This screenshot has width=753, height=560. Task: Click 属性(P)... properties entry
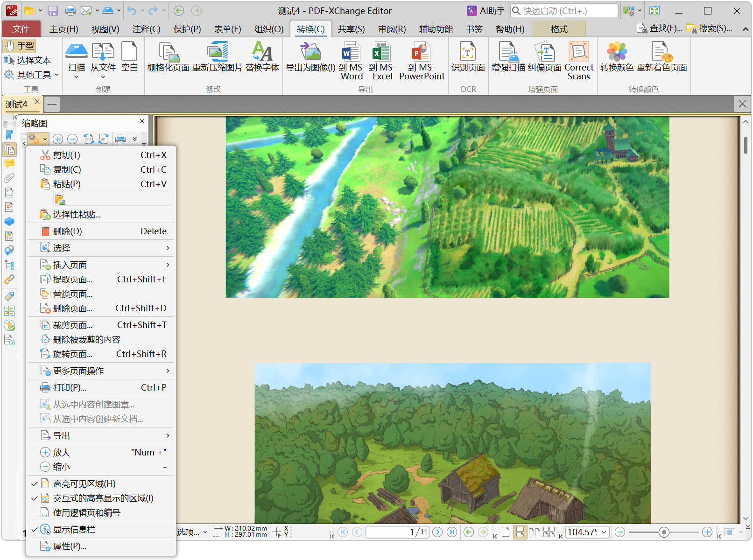pos(101,546)
